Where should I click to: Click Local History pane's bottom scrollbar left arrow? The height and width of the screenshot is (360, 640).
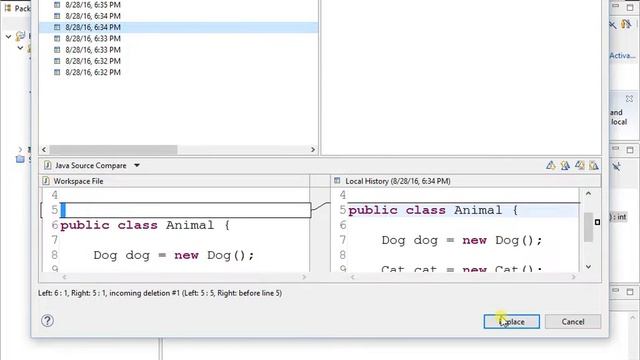click(353, 277)
